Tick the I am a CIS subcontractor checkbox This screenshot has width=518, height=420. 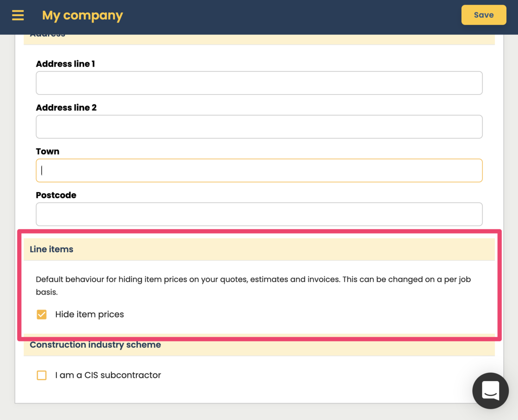click(x=42, y=375)
